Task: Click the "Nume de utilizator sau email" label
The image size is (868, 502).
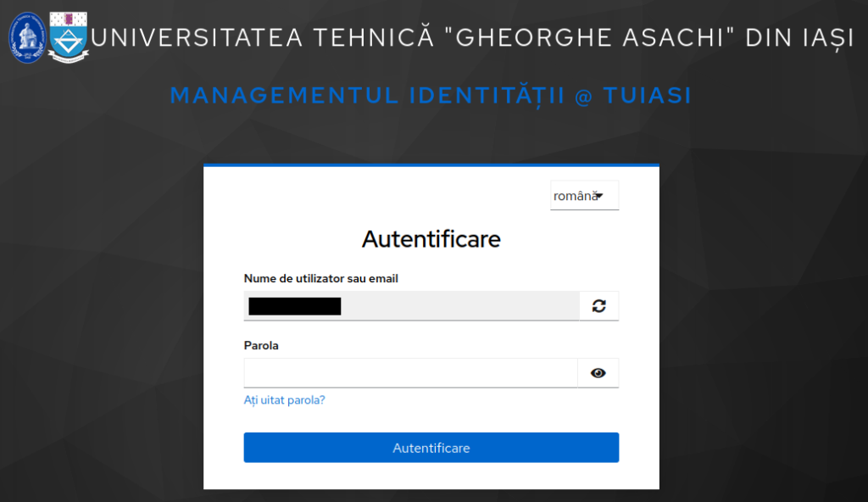Action: [320, 278]
